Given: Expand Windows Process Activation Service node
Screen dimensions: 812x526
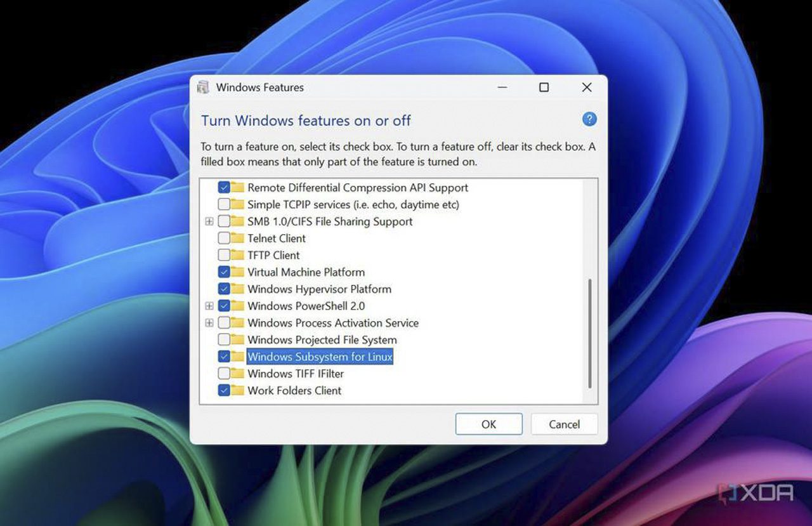Looking at the screenshot, I should click(209, 323).
